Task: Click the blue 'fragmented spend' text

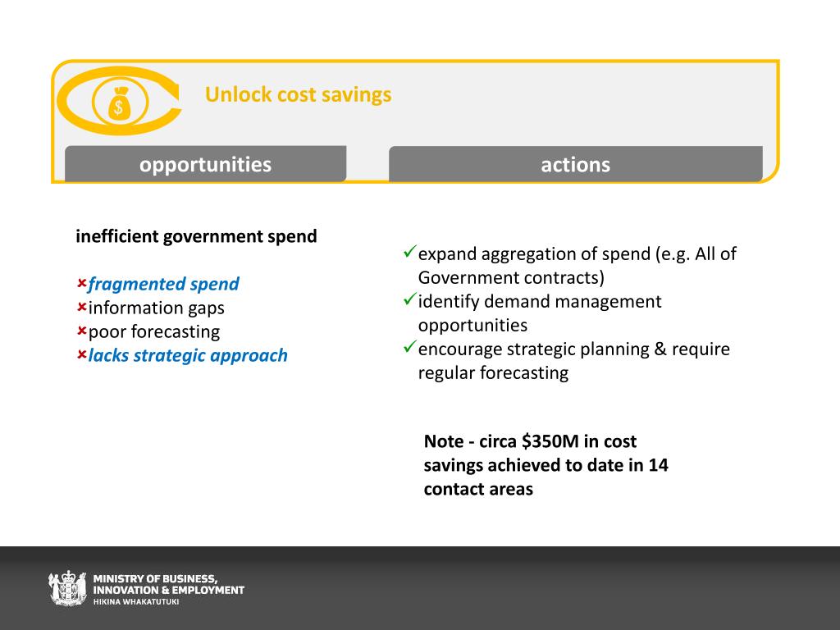Action: pos(163,284)
